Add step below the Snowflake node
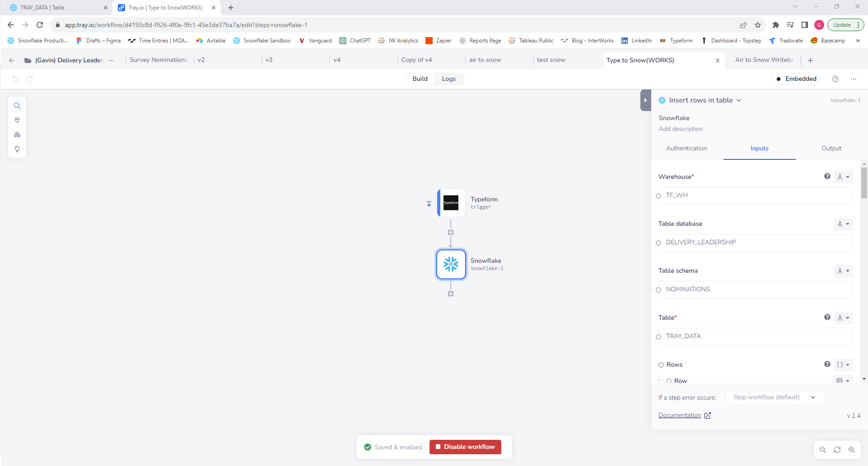 [x=451, y=294]
